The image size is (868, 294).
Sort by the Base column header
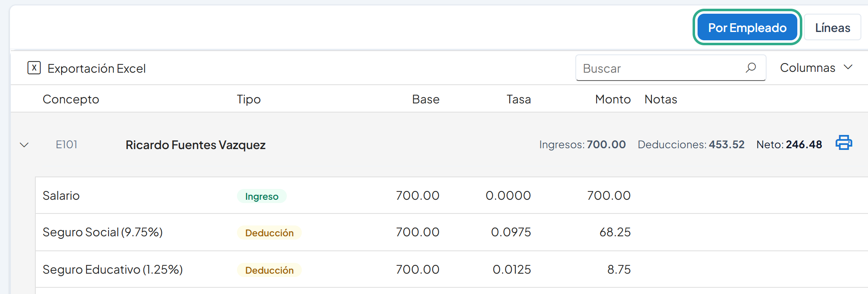(x=426, y=99)
